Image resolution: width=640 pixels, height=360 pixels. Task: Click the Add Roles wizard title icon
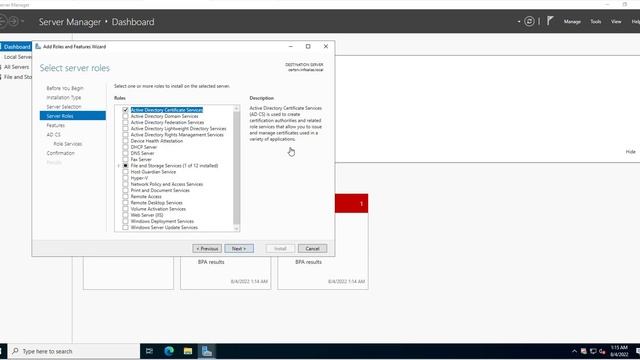point(38,47)
